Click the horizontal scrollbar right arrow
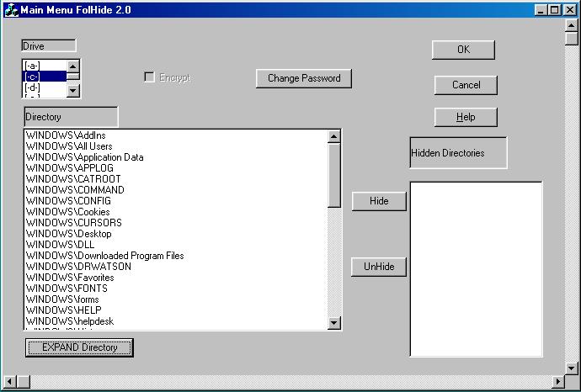 coord(557,381)
